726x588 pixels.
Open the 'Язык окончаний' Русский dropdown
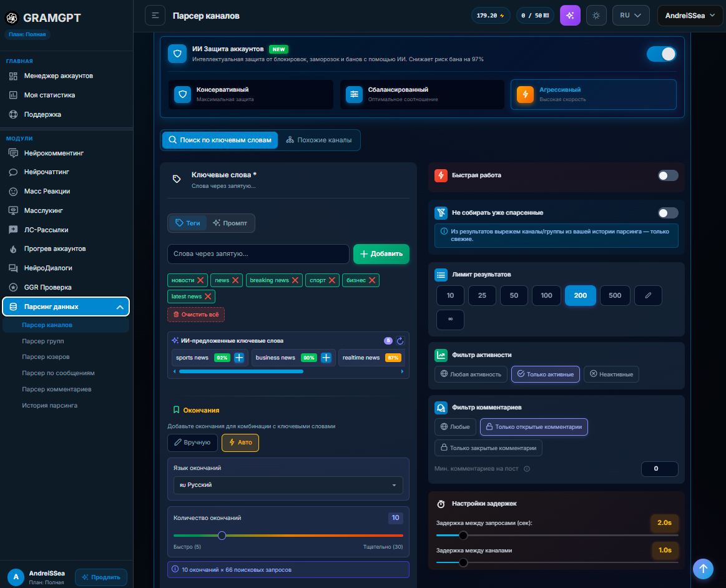[288, 485]
